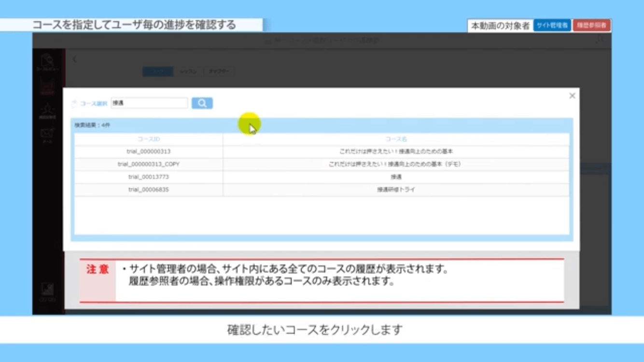Click course name 接遇研修トライ
This screenshot has height=362, width=644.
point(396,190)
